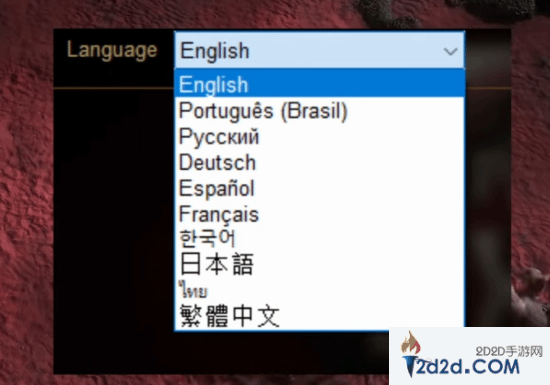Click the Language combo box field showing English

click(x=320, y=50)
